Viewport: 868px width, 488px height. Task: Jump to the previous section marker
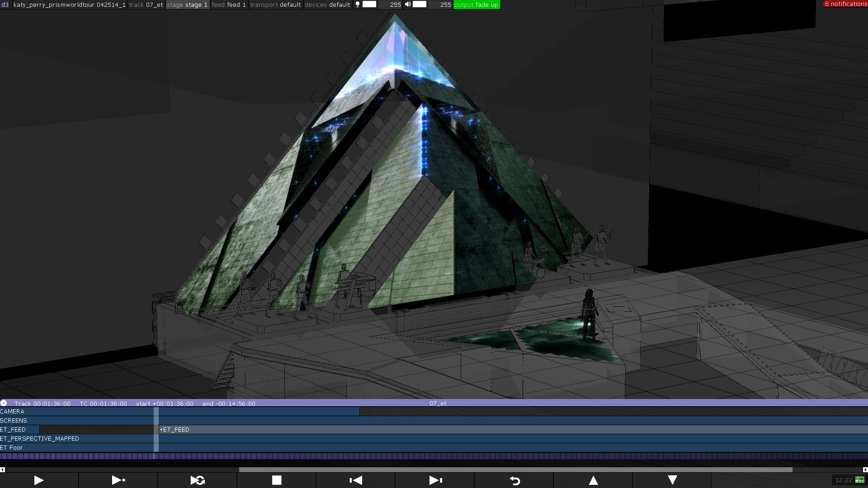[356, 480]
